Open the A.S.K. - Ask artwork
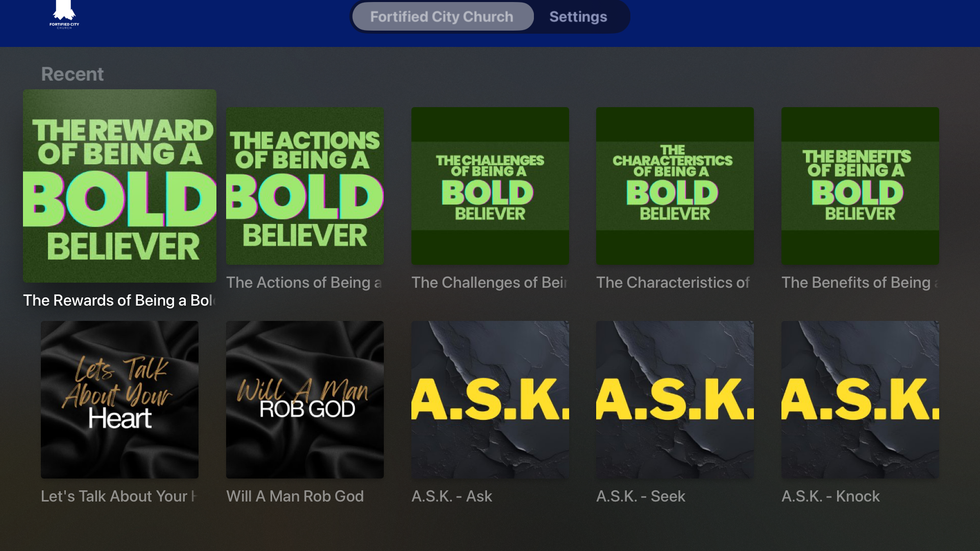This screenshot has width=980, height=551. 490,399
